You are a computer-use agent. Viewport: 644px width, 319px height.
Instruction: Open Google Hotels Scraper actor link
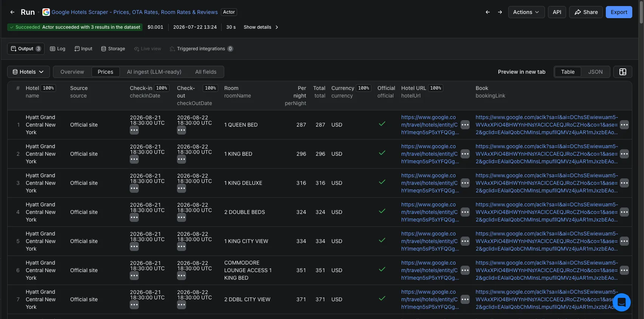pos(135,12)
